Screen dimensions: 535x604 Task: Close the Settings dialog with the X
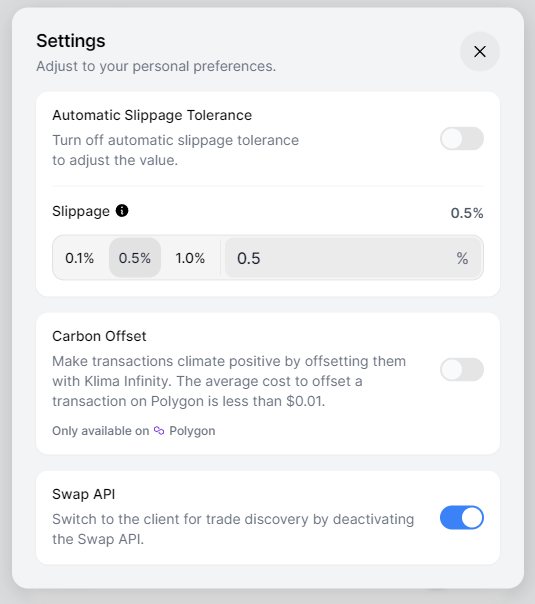tap(480, 52)
